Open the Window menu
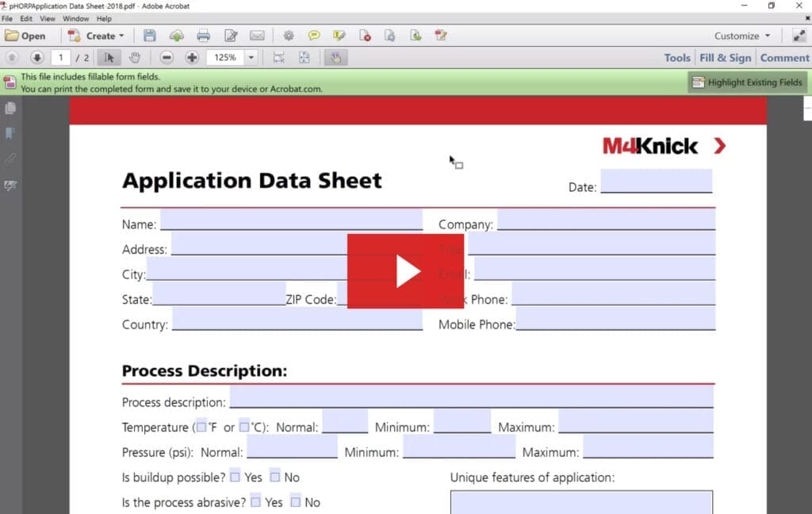 [75, 18]
